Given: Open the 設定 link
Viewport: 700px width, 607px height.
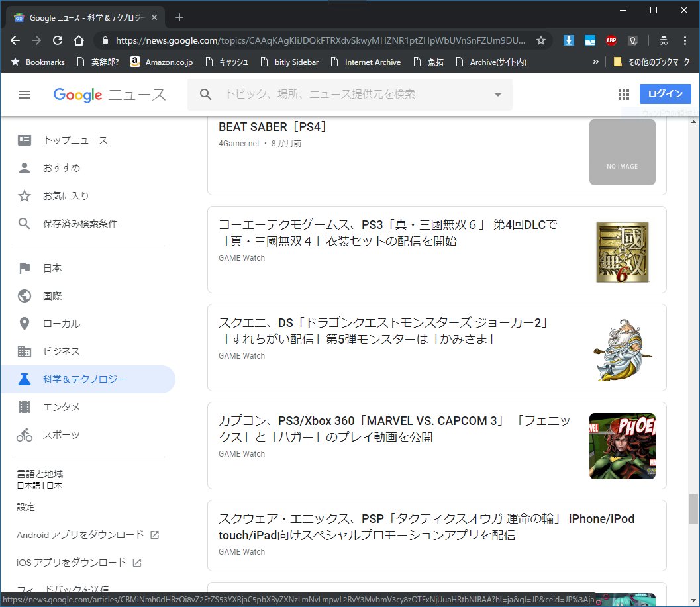Looking at the screenshot, I should tap(25, 507).
